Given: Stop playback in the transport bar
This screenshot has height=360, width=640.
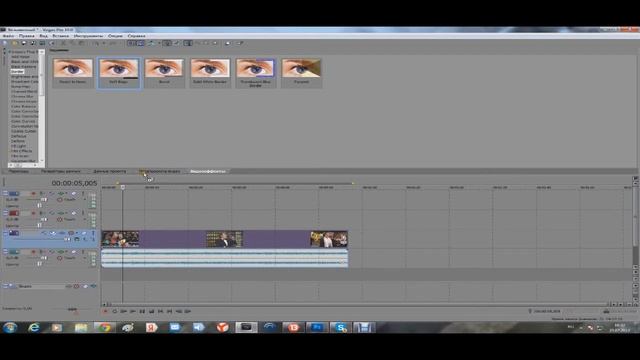Looking at the screenshot, I should point(151,311).
